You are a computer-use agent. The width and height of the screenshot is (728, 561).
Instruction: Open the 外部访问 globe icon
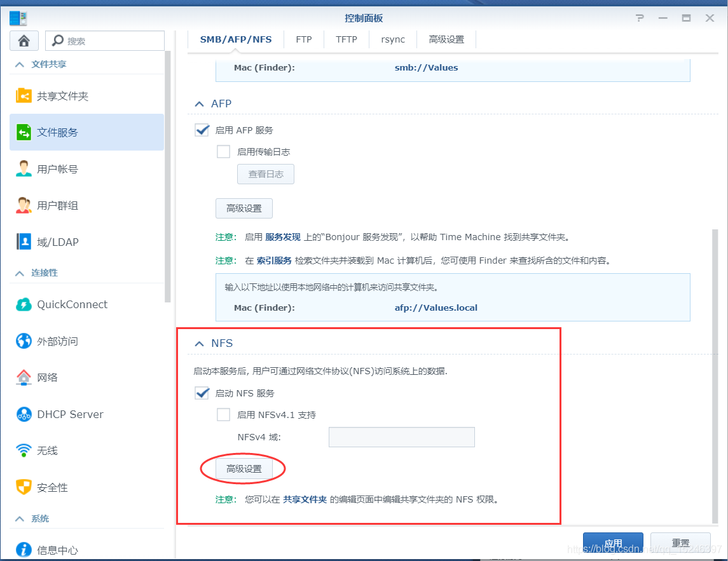(x=24, y=341)
